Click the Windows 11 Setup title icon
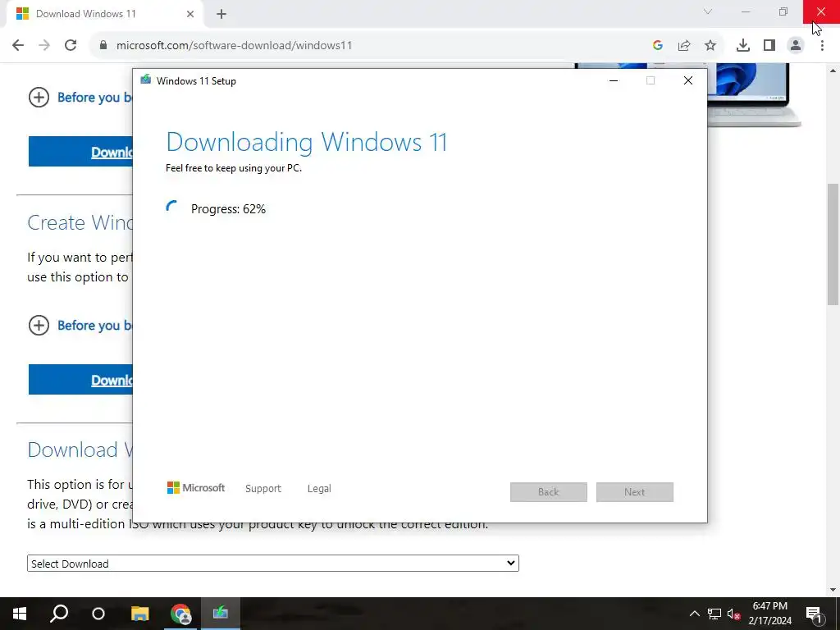 (146, 80)
